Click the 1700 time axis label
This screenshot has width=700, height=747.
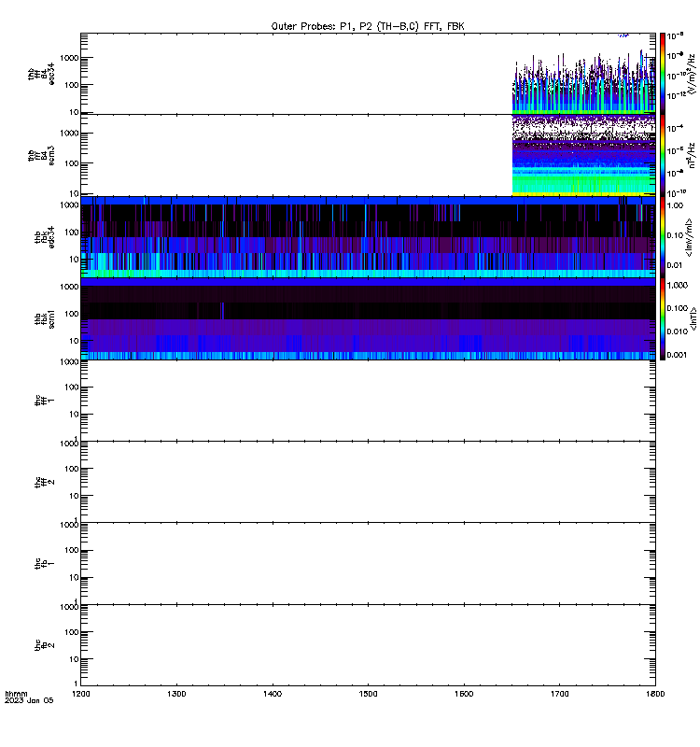point(559,694)
